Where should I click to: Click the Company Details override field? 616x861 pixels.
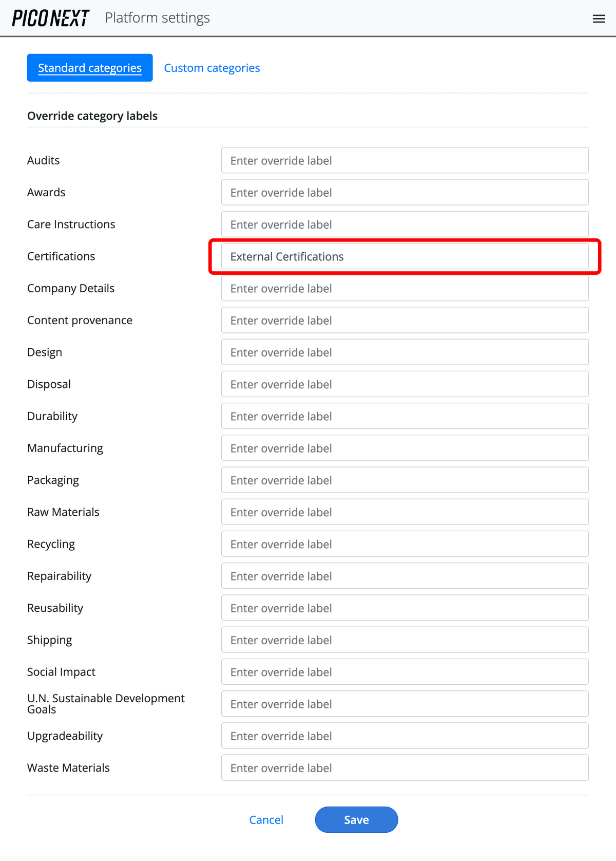pyautogui.click(x=405, y=288)
